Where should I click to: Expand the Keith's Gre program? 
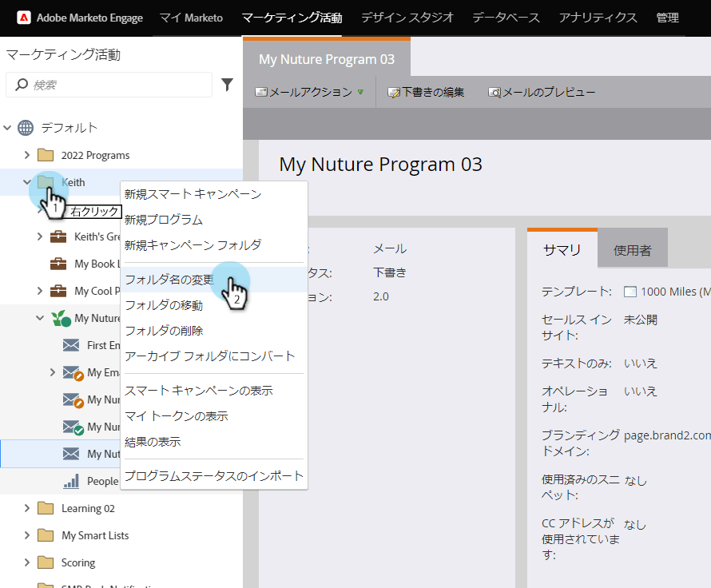click(40, 236)
